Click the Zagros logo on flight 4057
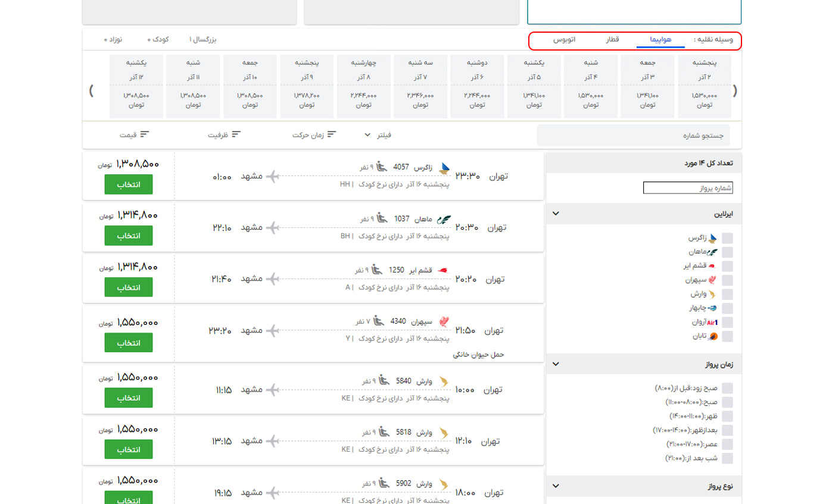 point(444,169)
